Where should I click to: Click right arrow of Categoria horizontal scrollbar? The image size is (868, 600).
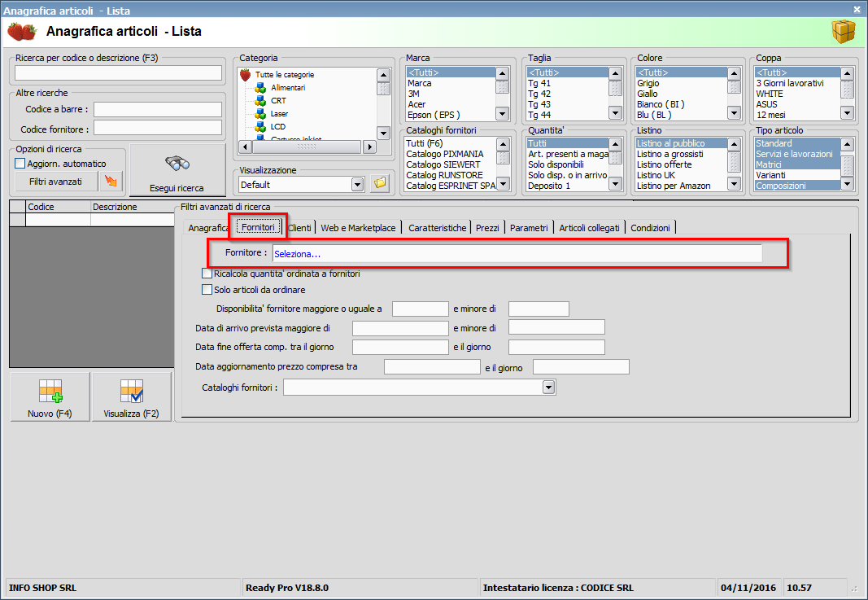369,147
